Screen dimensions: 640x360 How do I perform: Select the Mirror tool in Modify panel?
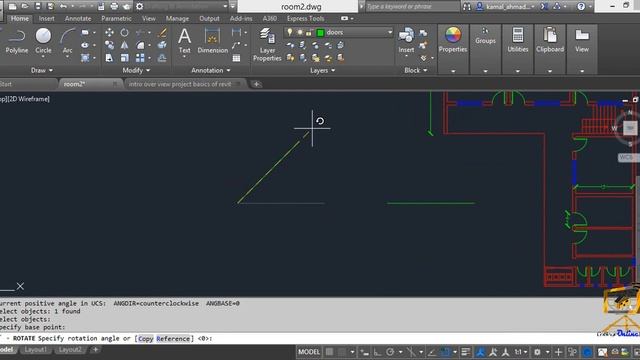point(124,45)
